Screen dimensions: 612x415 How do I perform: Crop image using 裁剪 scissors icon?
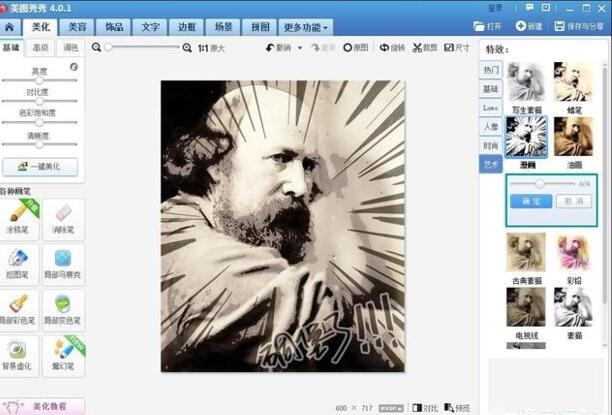click(425, 48)
